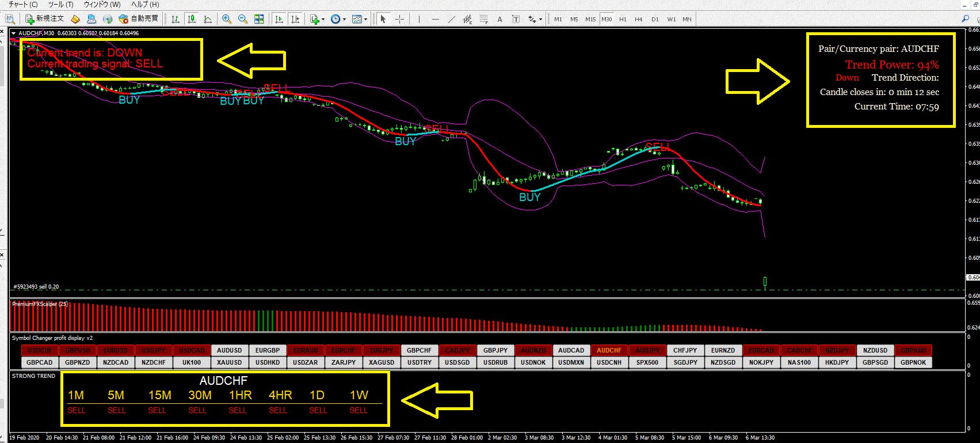Expand the periodicity clock dropdown
Screen dimensions: 980x443
point(338,19)
